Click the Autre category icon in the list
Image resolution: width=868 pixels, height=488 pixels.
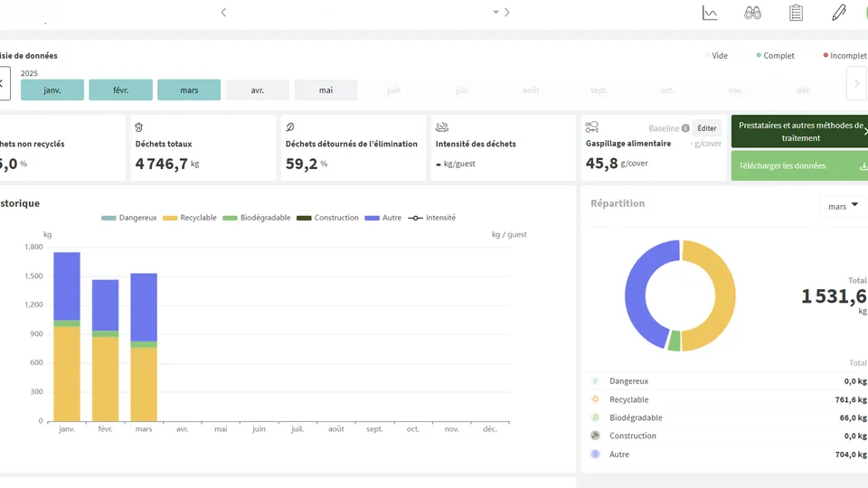pyautogui.click(x=595, y=454)
